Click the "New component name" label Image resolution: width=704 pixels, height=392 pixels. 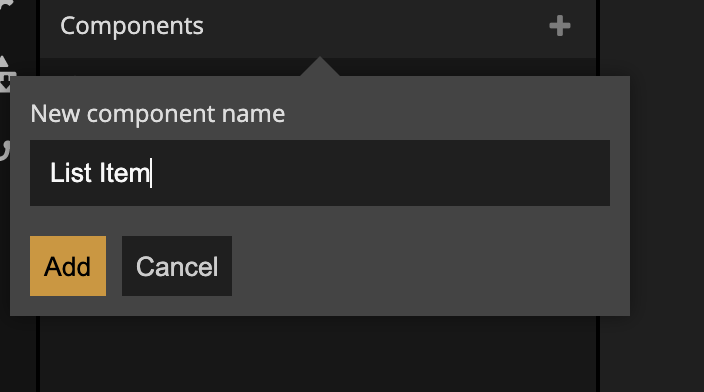tap(158, 114)
